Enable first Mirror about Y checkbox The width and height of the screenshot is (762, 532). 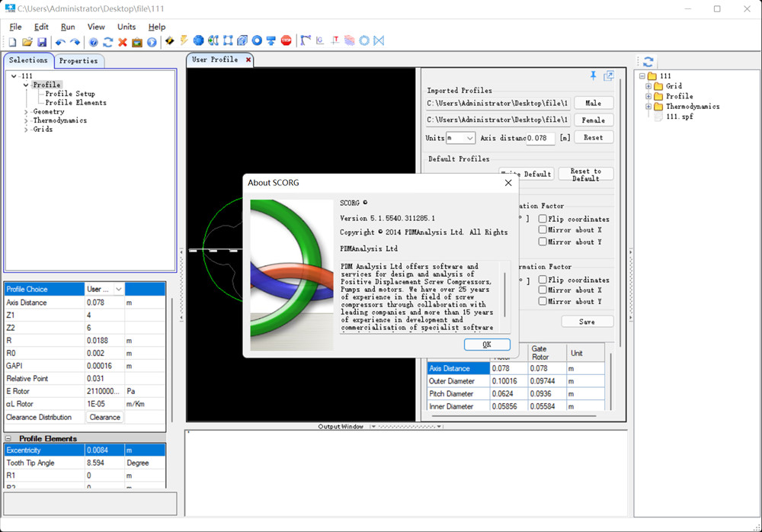[x=543, y=241]
